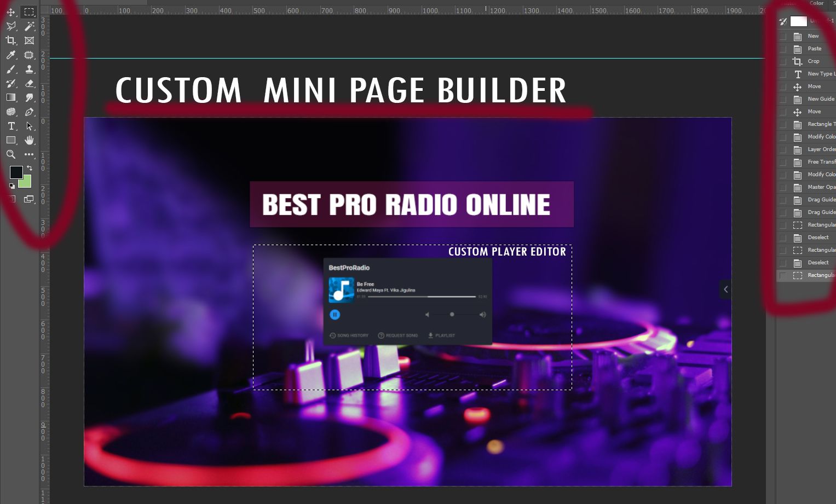Select the Type tool
The height and width of the screenshot is (504, 836).
11,126
